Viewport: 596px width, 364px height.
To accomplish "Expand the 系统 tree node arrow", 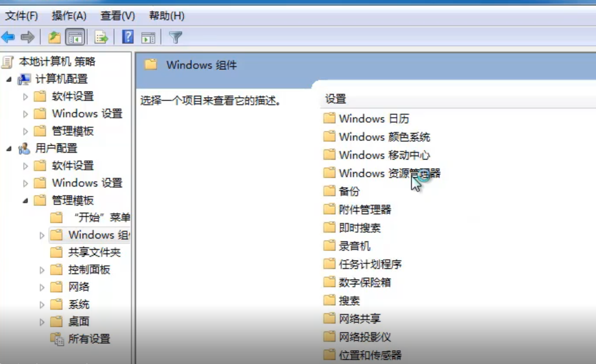I will point(42,304).
